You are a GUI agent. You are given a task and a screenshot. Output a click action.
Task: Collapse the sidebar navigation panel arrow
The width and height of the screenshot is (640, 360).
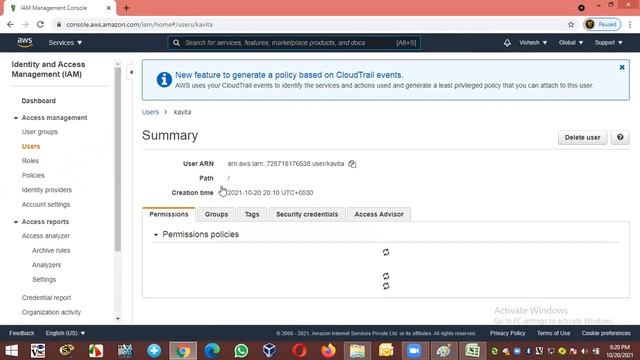131,72
